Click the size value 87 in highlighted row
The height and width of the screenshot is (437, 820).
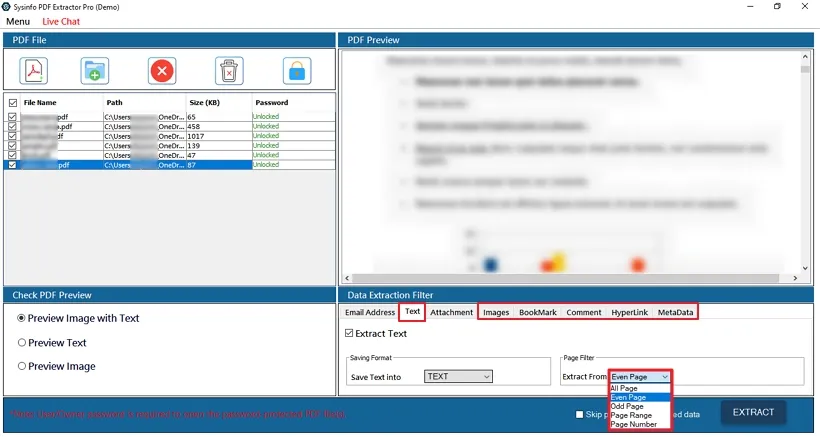(x=191, y=165)
